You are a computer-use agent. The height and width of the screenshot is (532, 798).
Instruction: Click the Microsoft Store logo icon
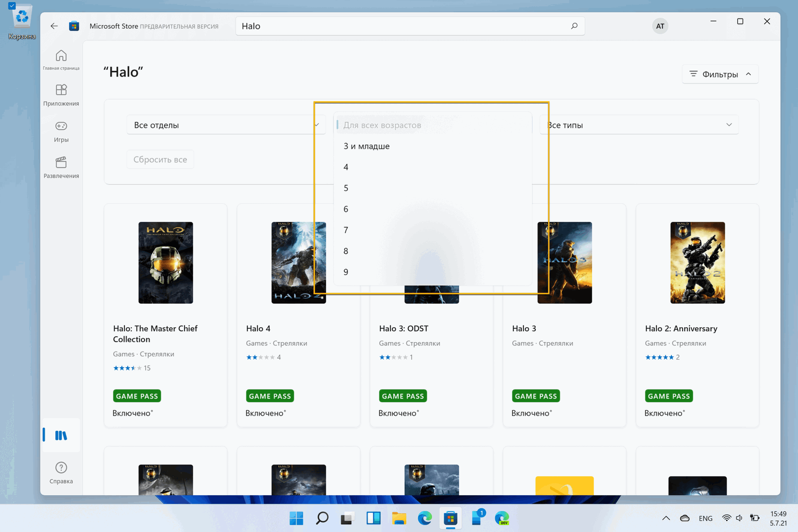[x=74, y=26]
